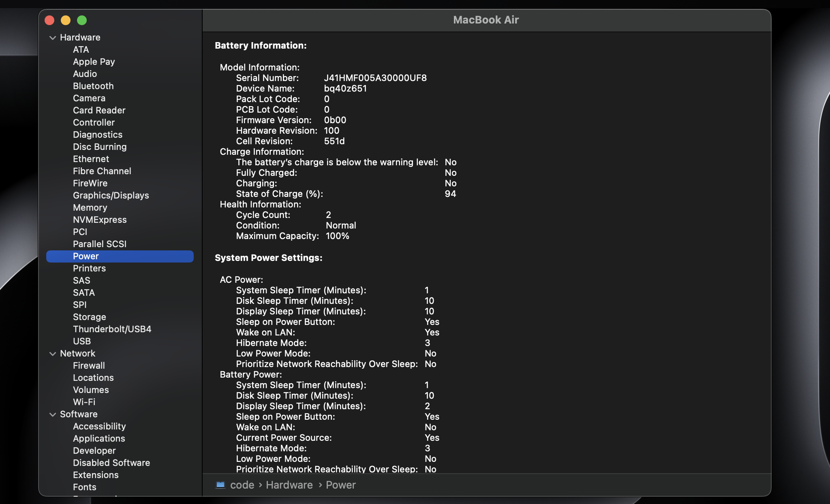
Task: Click 'code' in the path bar
Action: (242, 485)
